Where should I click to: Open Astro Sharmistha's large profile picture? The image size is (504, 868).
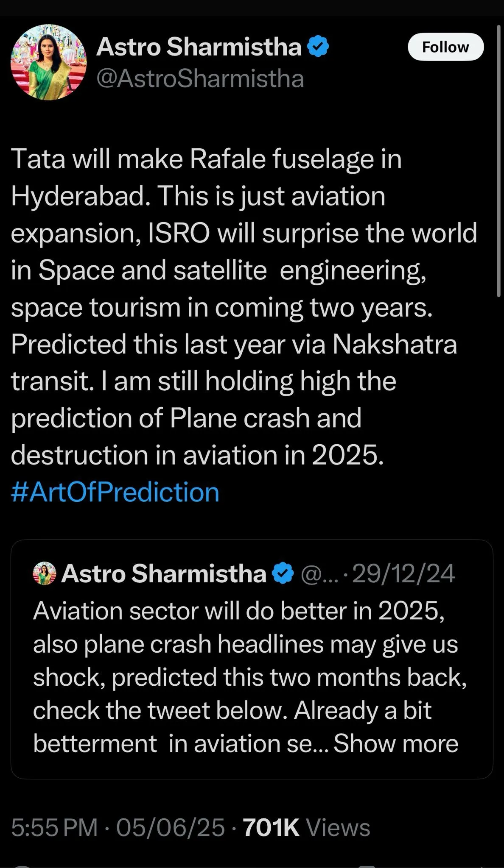point(48,62)
